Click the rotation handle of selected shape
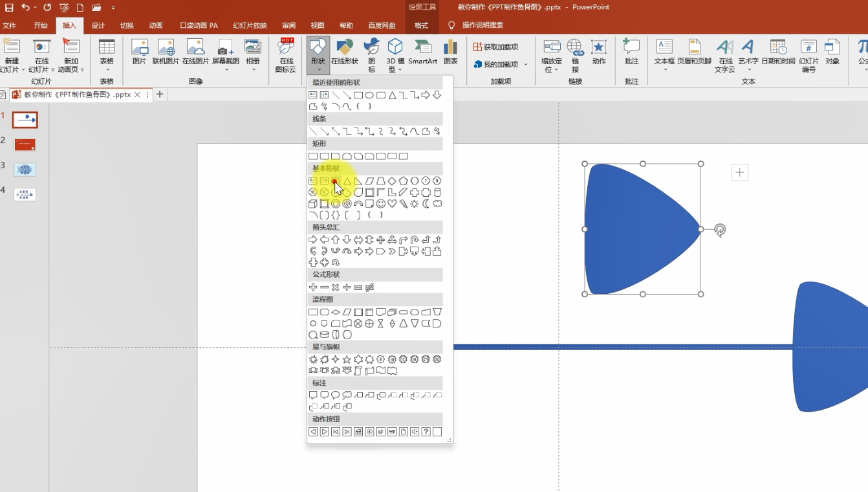This screenshot has height=492, width=868. [x=720, y=230]
